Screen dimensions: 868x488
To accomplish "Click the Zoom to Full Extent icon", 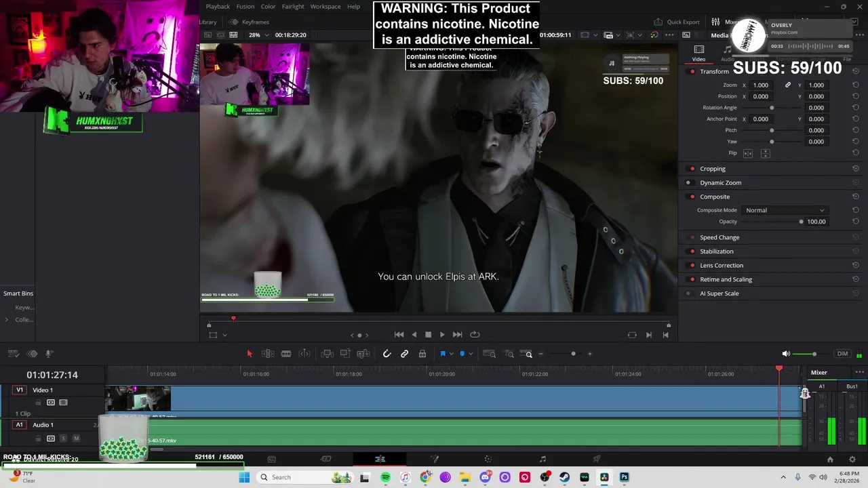I will tap(490, 354).
